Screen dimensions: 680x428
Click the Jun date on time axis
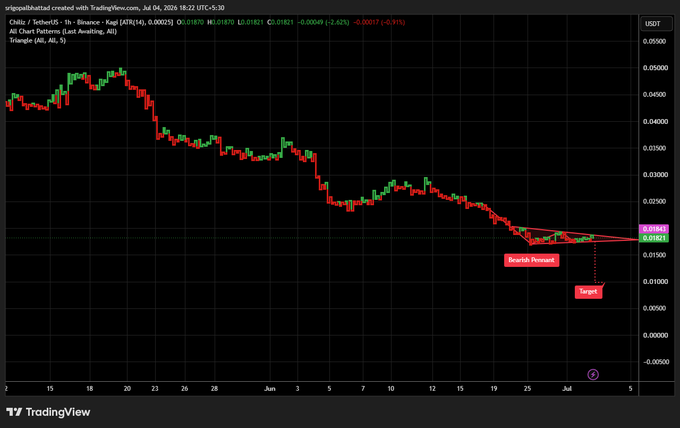tap(270, 389)
